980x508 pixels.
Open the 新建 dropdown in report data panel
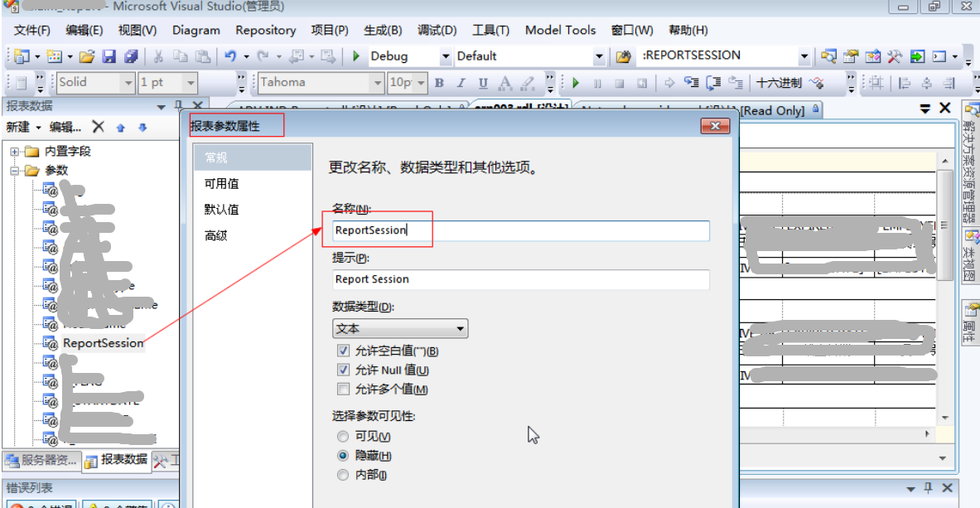pyautogui.click(x=23, y=127)
